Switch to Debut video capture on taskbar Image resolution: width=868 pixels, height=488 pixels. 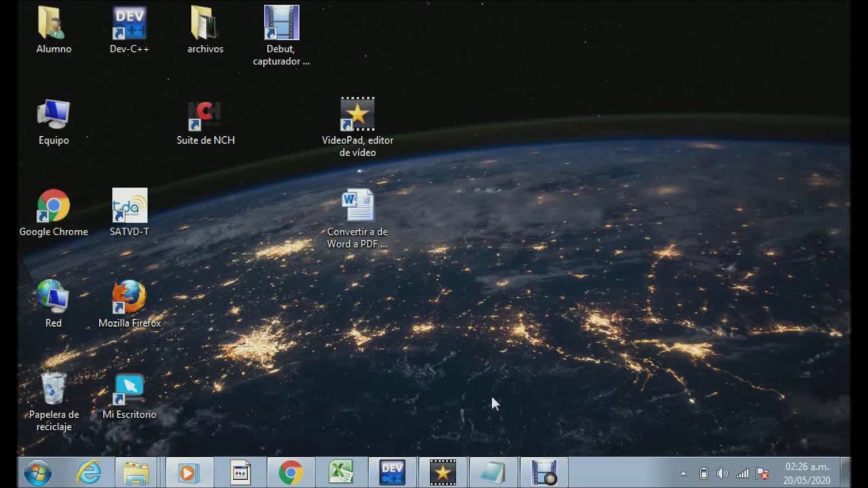click(544, 472)
